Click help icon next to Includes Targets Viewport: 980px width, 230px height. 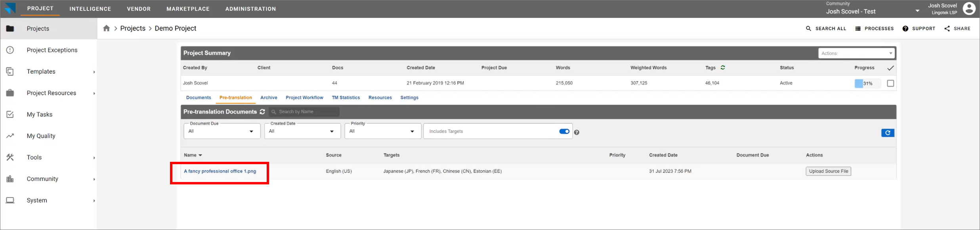(577, 132)
